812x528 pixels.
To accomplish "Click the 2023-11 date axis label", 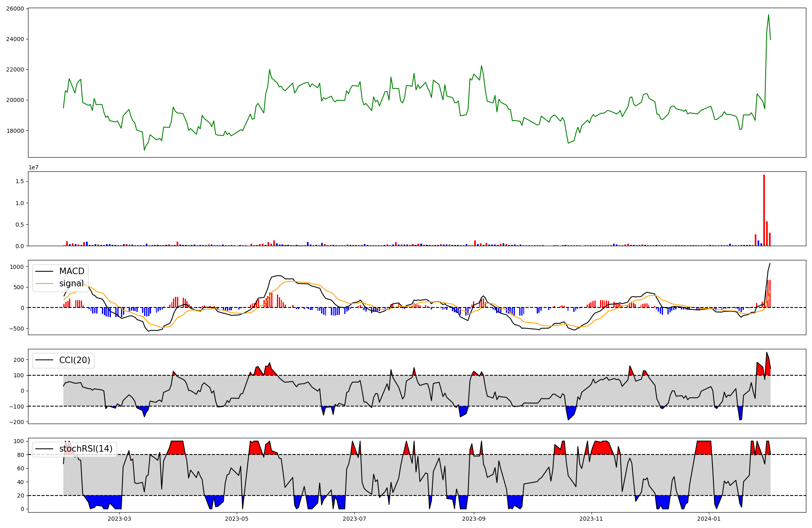I will tap(591, 519).
